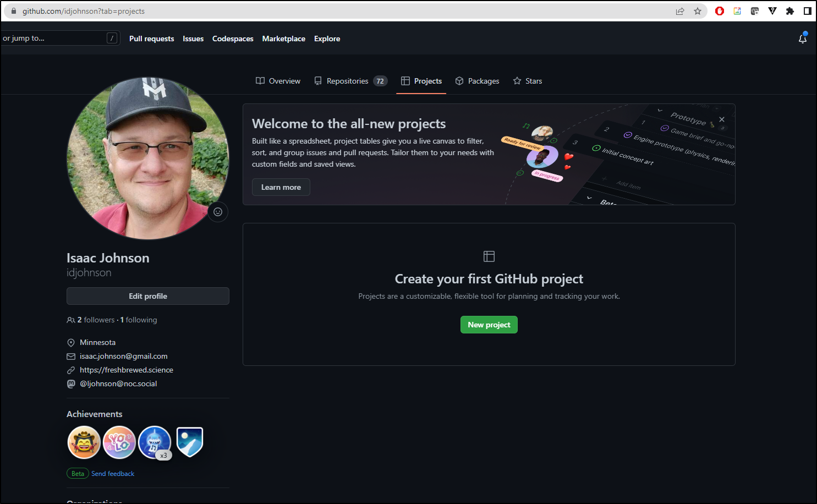817x504 pixels.
Task: Open the browser extensions puzzle icon
Action: (x=790, y=11)
